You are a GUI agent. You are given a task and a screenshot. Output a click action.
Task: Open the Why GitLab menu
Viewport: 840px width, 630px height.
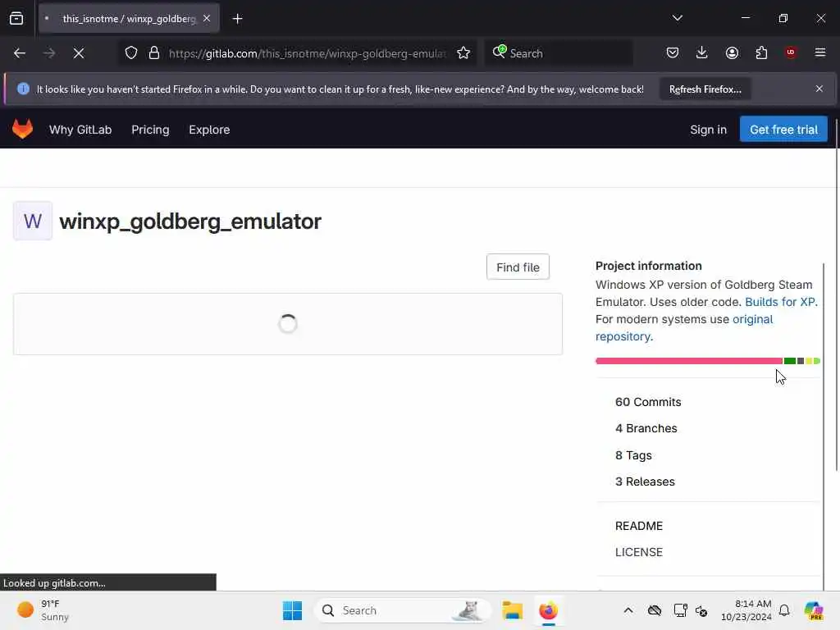pyautogui.click(x=80, y=130)
